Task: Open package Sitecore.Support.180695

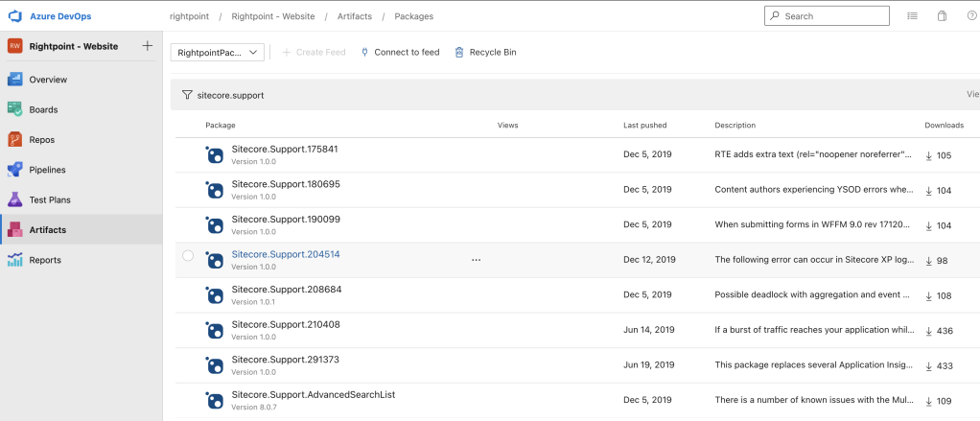Action: pos(286,184)
